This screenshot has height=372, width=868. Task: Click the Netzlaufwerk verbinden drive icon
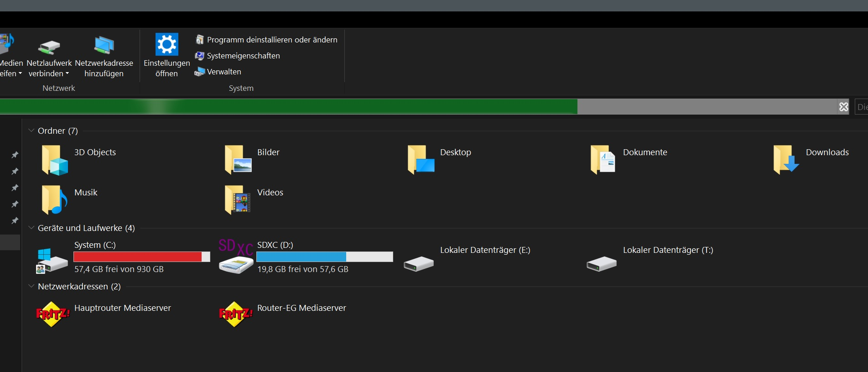(x=49, y=47)
